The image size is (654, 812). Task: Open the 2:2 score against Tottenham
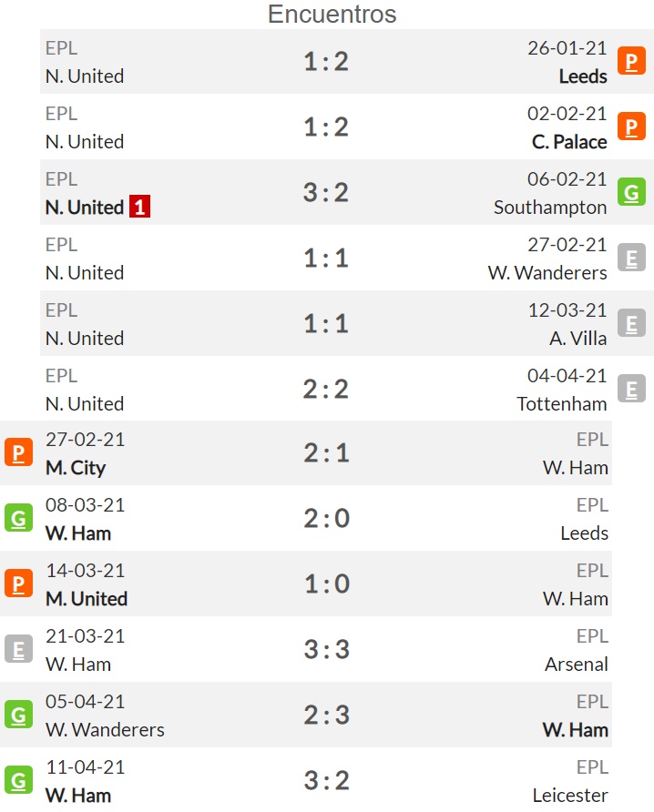(326, 389)
